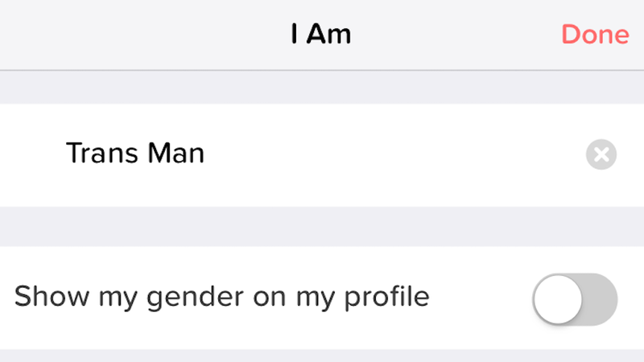Tap the Show my gender on my profile label
The height and width of the screenshot is (362, 644).
click(x=222, y=297)
